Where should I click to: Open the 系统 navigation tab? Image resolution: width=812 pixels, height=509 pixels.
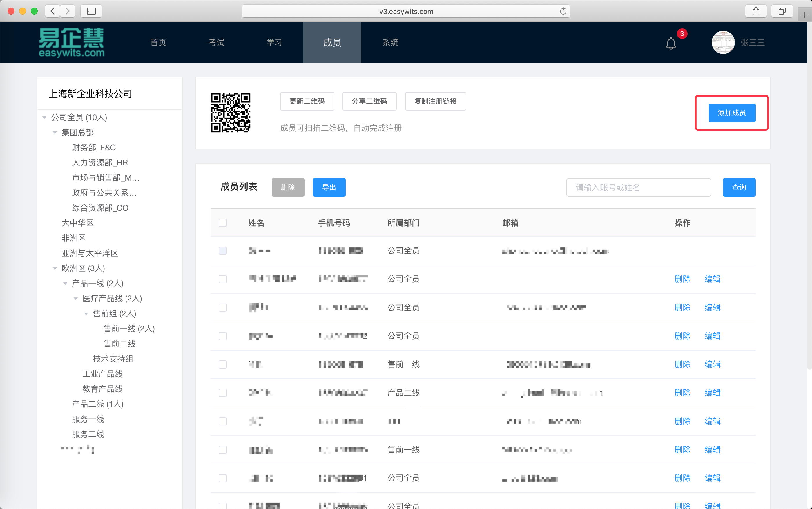click(390, 42)
